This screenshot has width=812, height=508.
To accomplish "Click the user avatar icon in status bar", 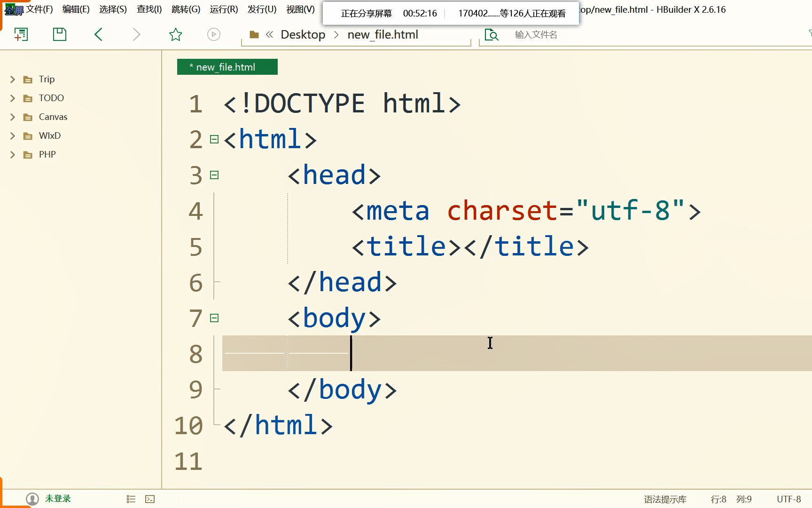I will point(32,499).
